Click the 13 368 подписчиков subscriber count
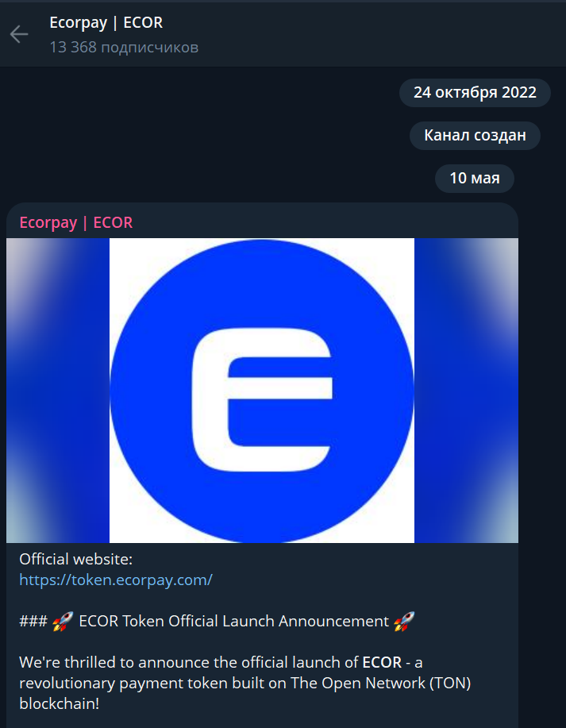The image size is (566, 728). (x=124, y=47)
